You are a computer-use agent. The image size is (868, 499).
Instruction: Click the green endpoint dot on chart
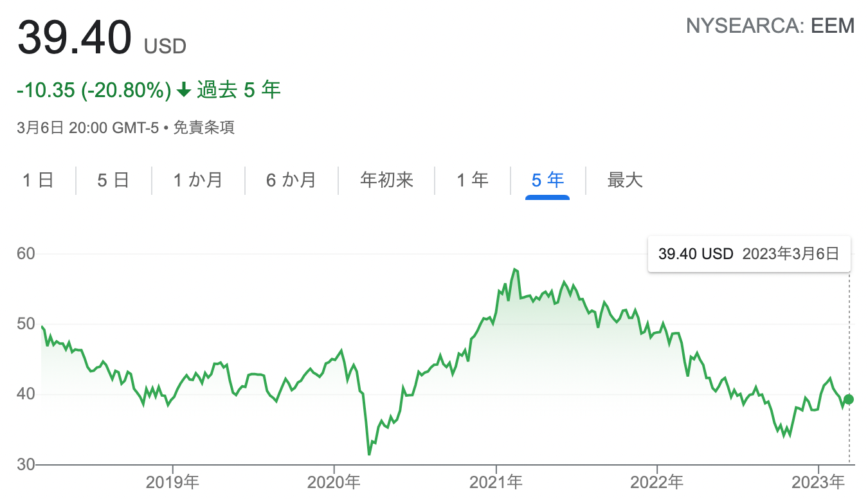click(x=849, y=399)
